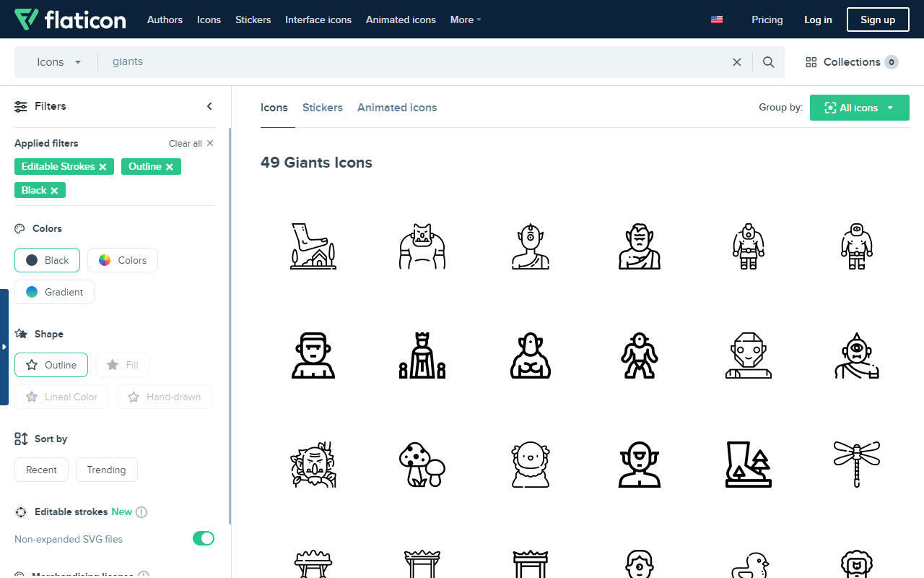Select the mushrooms icon from results
Viewport: 924px width, 578px height.
point(422,465)
